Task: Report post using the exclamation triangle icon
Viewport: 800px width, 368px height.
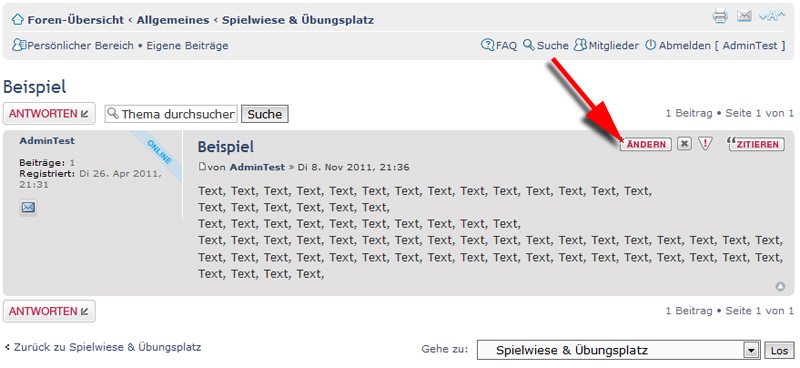Action: coord(705,144)
